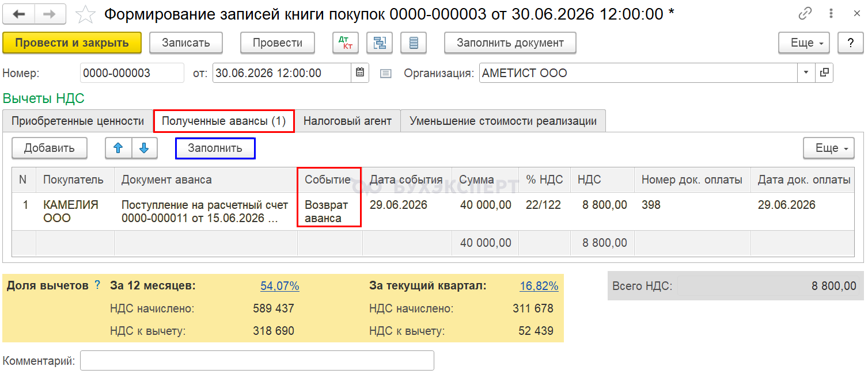The image size is (868, 374).
Task: Open the 54,07% deduction share link
Action: (280, 286)
